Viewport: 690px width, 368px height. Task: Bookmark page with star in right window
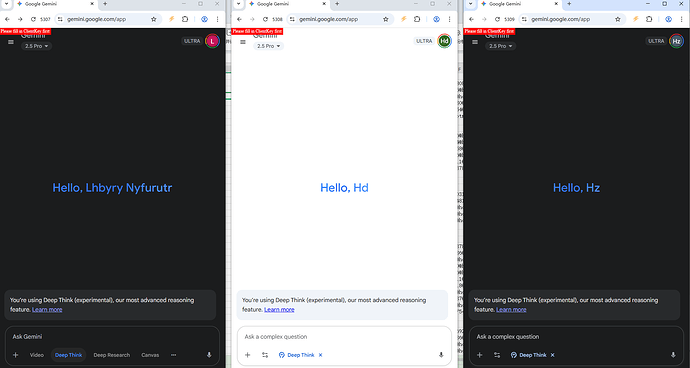(618, 19)
